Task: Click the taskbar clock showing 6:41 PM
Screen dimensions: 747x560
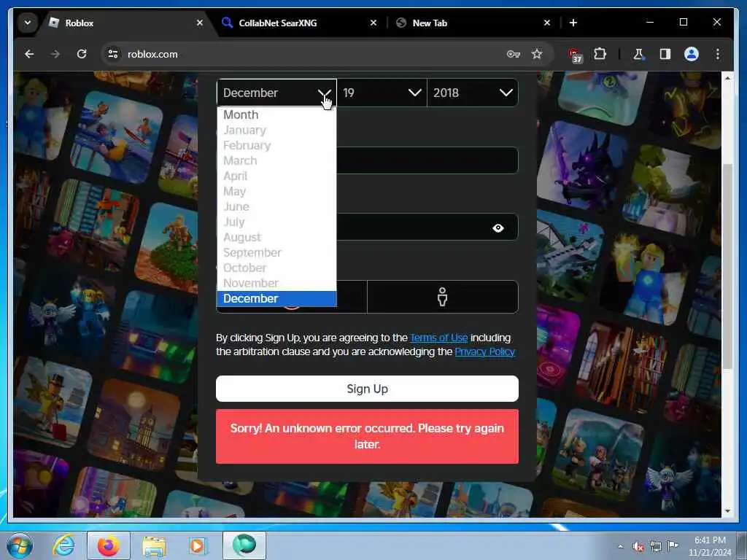Action: pos(710,546)
